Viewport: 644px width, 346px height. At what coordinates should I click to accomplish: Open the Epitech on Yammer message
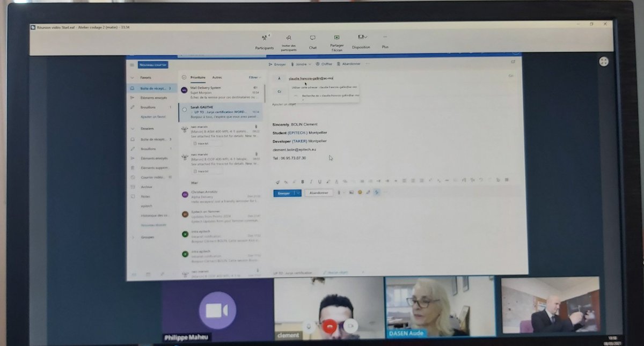221,216
